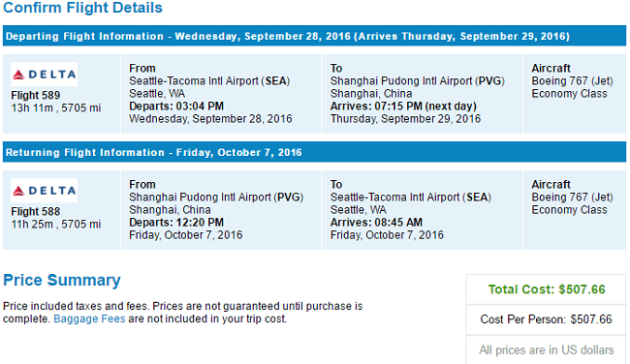
Task: Open the Baggage Fees link
Action: pos(89,319)
